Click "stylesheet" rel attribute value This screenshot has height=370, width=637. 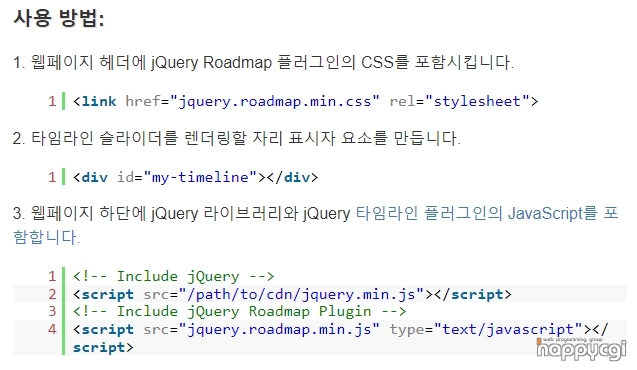pos(477,101)
